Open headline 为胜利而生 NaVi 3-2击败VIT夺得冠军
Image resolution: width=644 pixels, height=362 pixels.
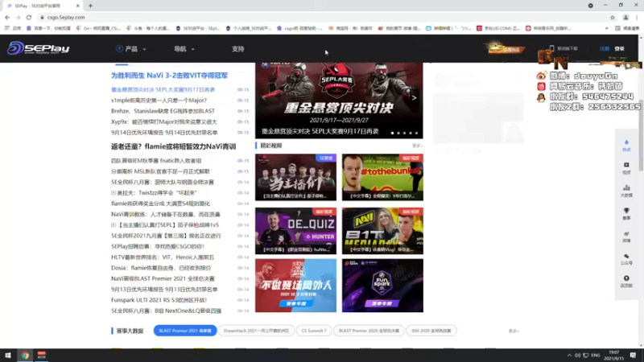point(169,76)
